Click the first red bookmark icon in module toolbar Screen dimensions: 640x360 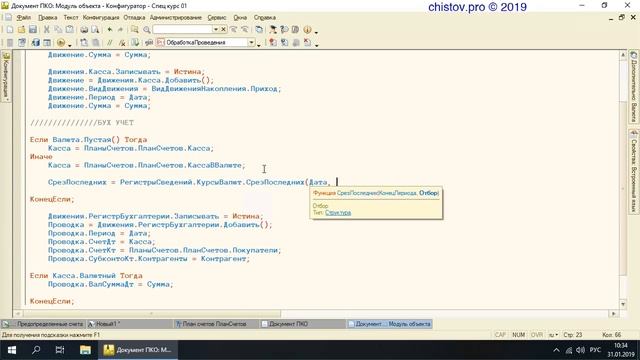pos(273,42)
